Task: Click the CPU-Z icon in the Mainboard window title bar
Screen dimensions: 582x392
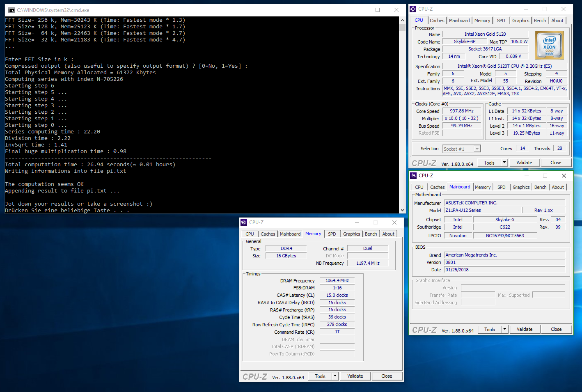Action: [413, 176]
